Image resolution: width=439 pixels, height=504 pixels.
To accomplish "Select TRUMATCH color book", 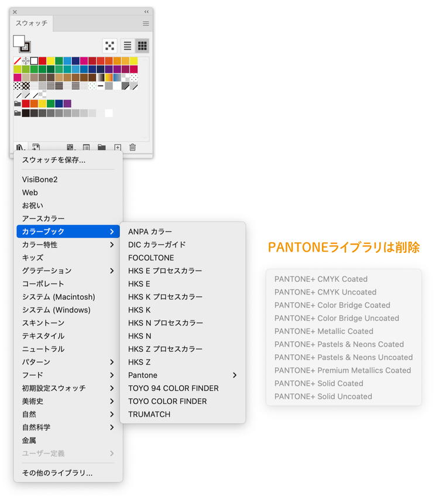I will pyautogui.click(x=183, y=414).
